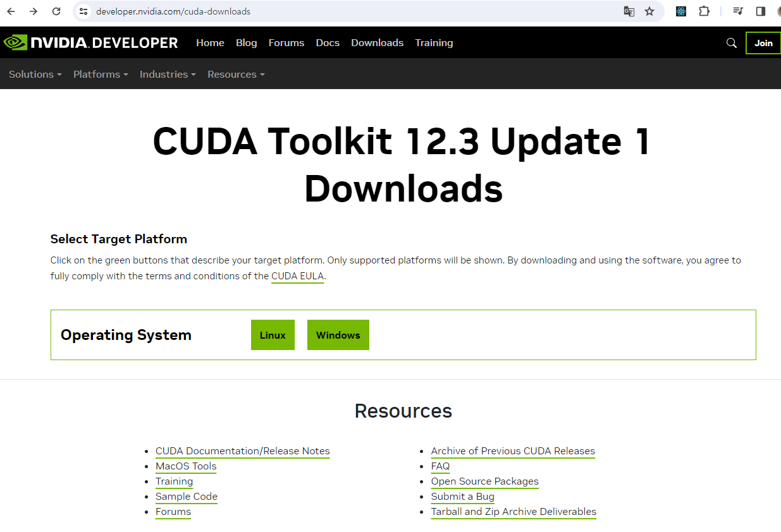Open the Forums link under Resources
The width and height of the screenshot is (781, 532).
(x=173, y=512)
